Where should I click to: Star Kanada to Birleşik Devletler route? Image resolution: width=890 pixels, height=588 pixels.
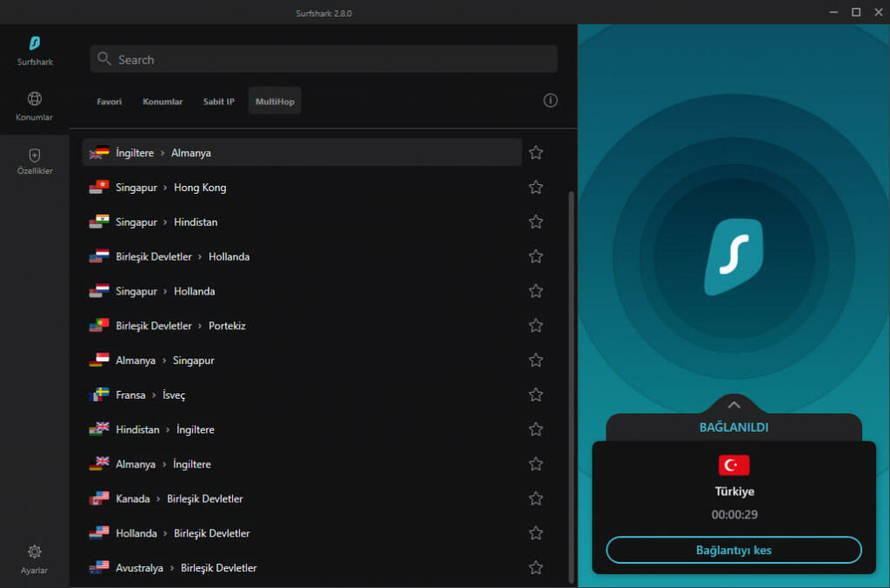tap(535, 499)
